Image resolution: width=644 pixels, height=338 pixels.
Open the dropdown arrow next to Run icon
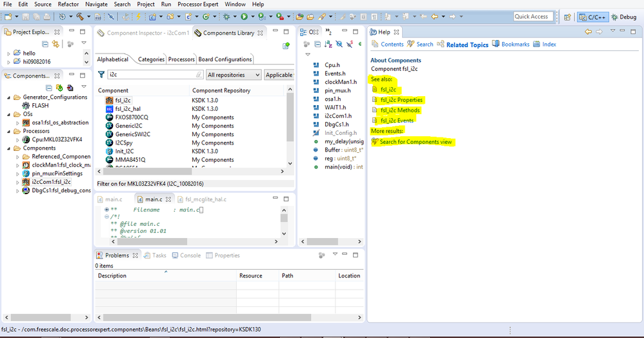point(252,16)
